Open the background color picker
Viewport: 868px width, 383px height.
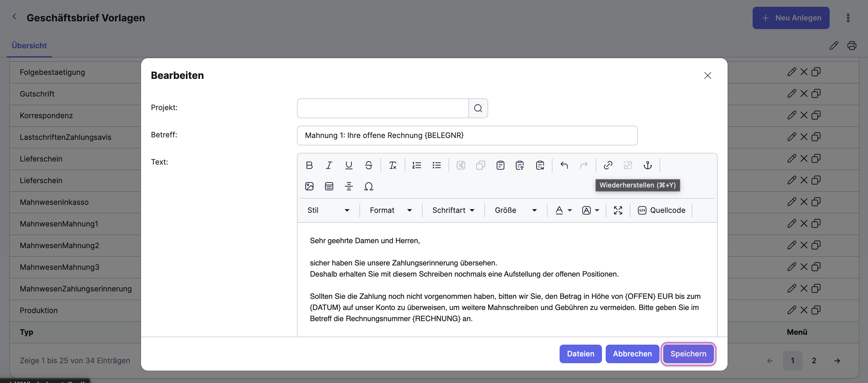pos(590,210)
